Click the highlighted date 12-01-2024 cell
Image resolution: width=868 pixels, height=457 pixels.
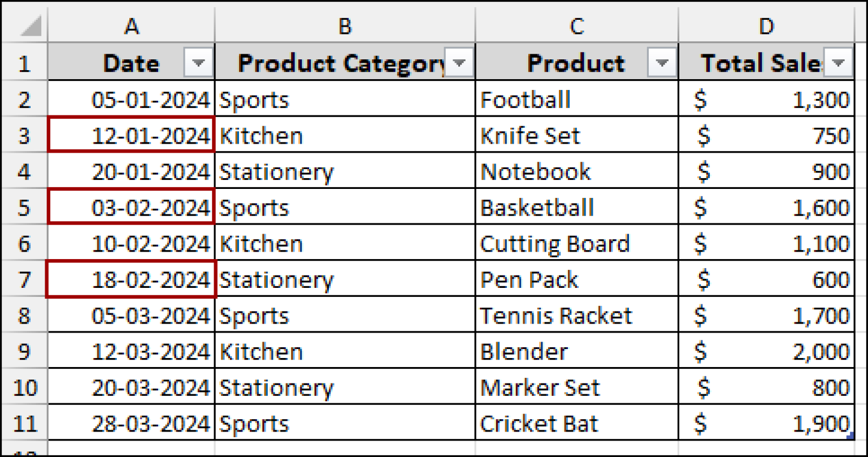point(131,135)
